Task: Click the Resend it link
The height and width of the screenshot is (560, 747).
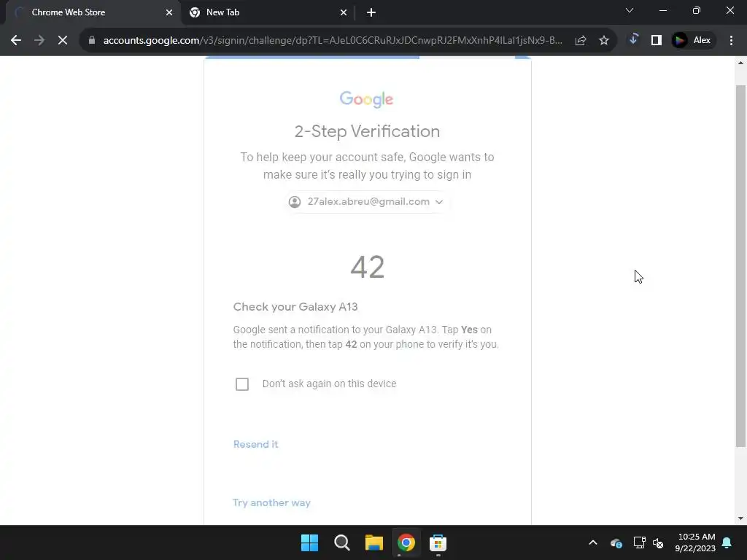Action: (256, 444)
